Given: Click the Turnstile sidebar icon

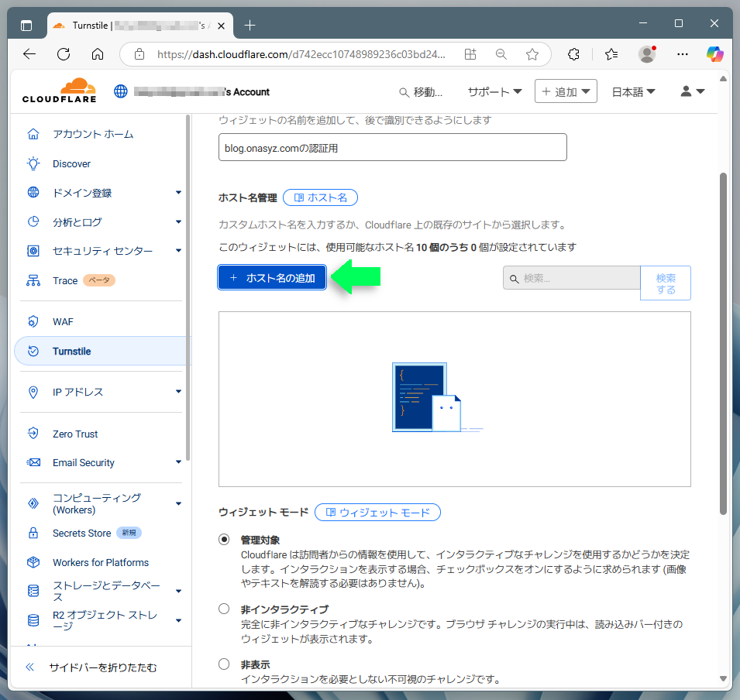Looking at the screenshot, I should pos(33,351).
